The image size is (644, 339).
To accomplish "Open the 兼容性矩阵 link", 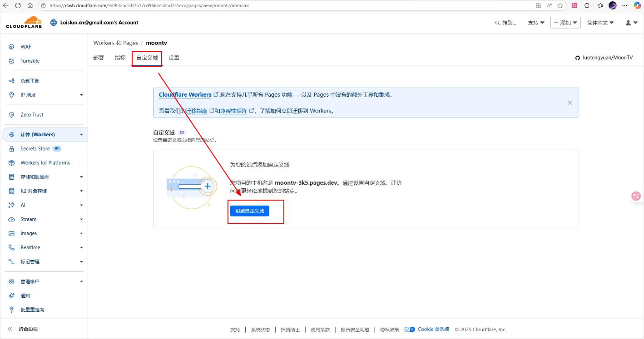I will [237, 111].
